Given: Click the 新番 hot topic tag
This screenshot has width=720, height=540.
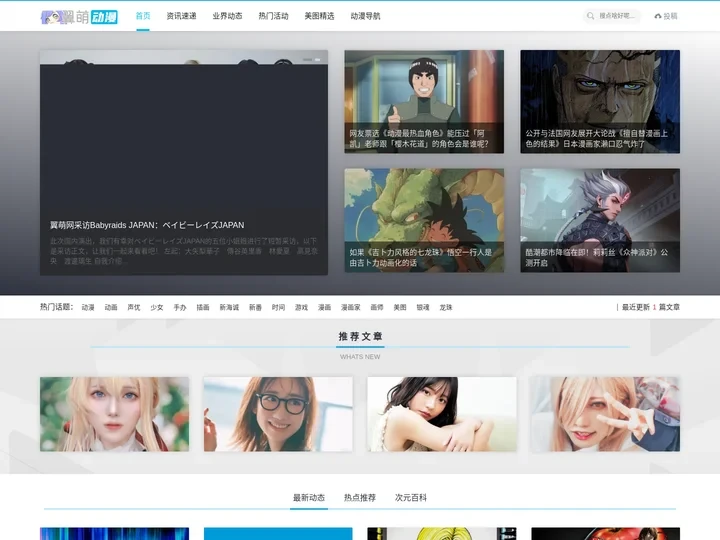Looking at the screenshot, I should tap(255, 307).
